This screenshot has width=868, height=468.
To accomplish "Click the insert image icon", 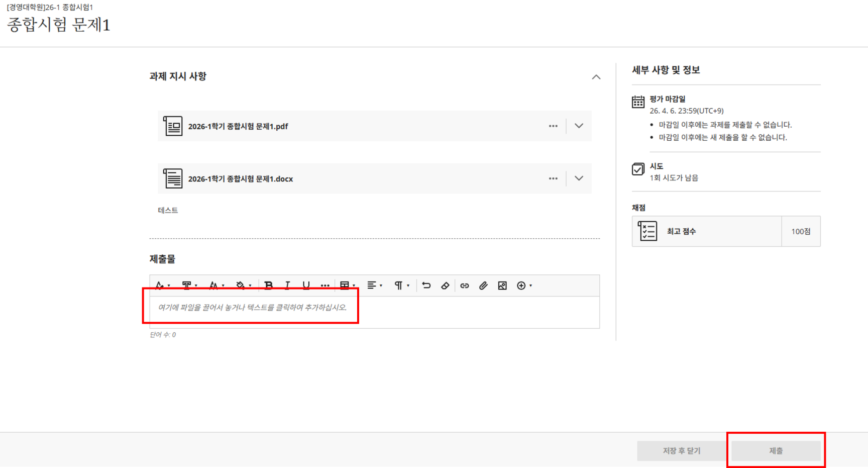I will click(502, 286).
